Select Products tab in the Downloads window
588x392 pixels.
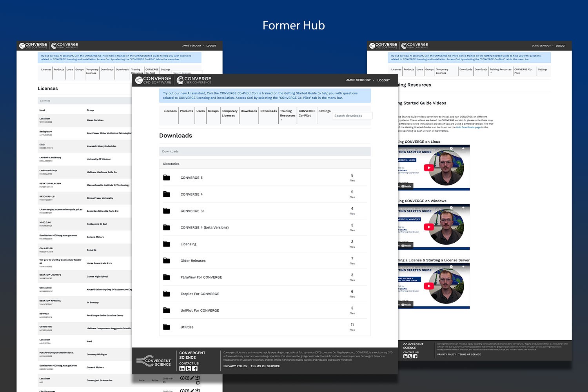tap(187, 111)
